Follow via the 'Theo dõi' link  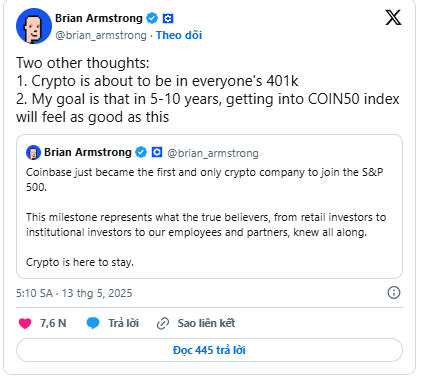[179, 35]
